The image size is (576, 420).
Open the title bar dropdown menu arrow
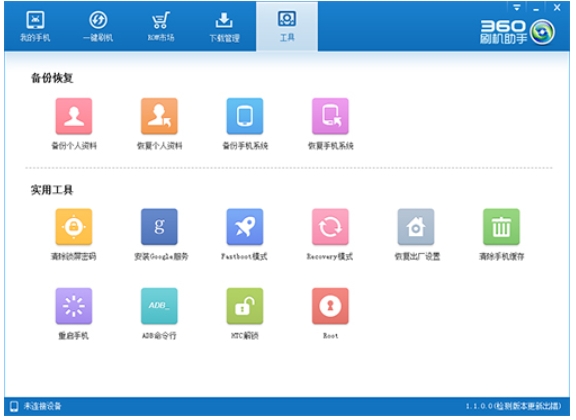click(x=517, y=7)
